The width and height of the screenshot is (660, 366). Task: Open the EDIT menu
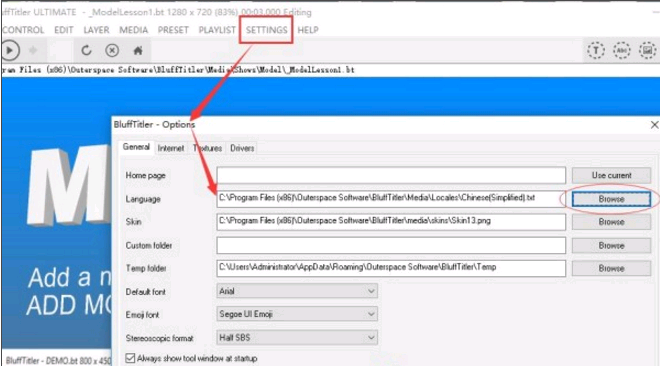pyautogui.click(x=64, y=30)
